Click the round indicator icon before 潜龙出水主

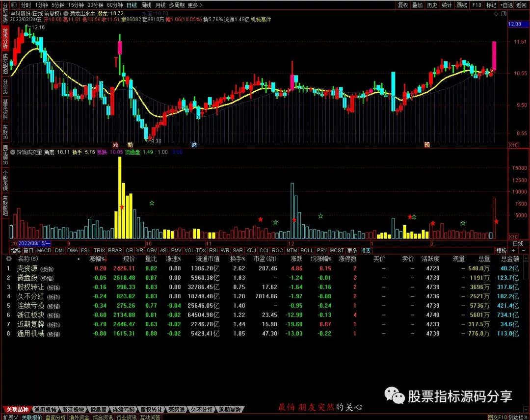coord(66,14)
